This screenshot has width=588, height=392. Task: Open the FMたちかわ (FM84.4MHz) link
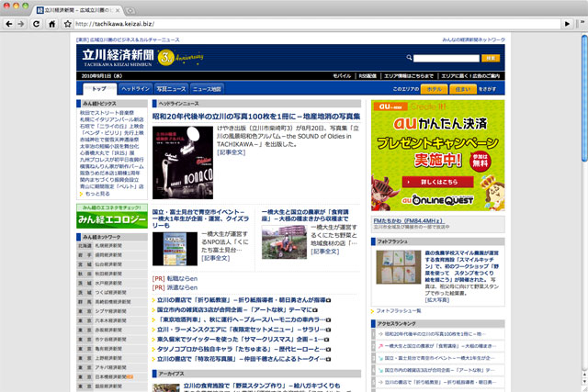[408, 220]
